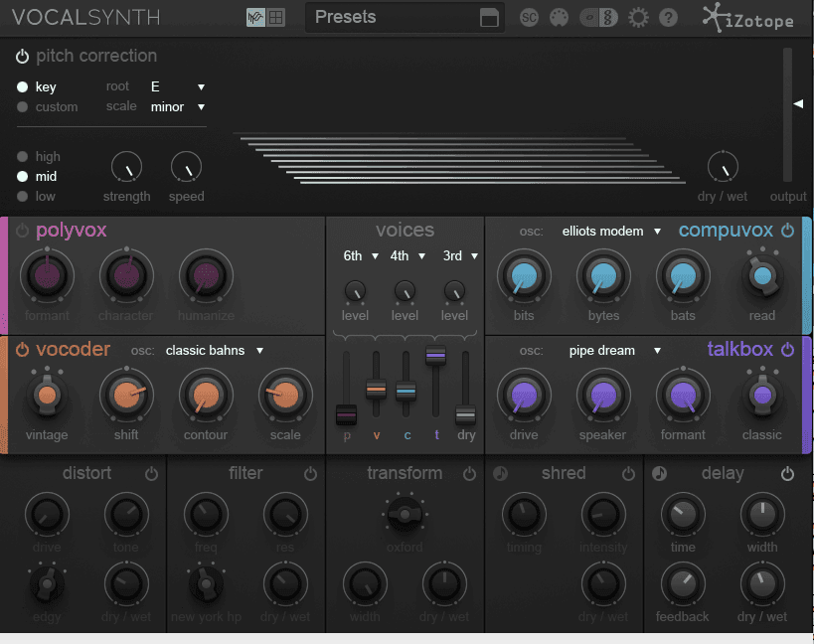Viewport: 814px width, 644px height.
Task: Click the polyvox formant knob
Action: pos(48,275)
